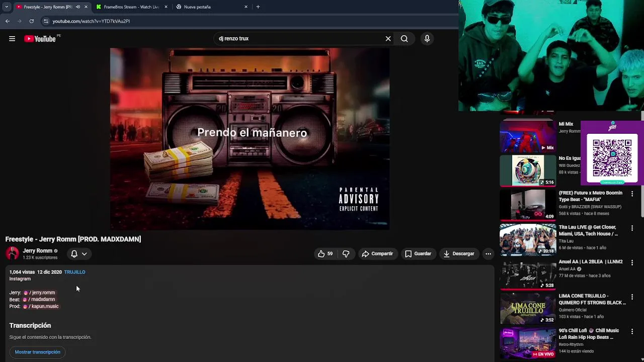Expand the notification options chevron

pos(85,254)
